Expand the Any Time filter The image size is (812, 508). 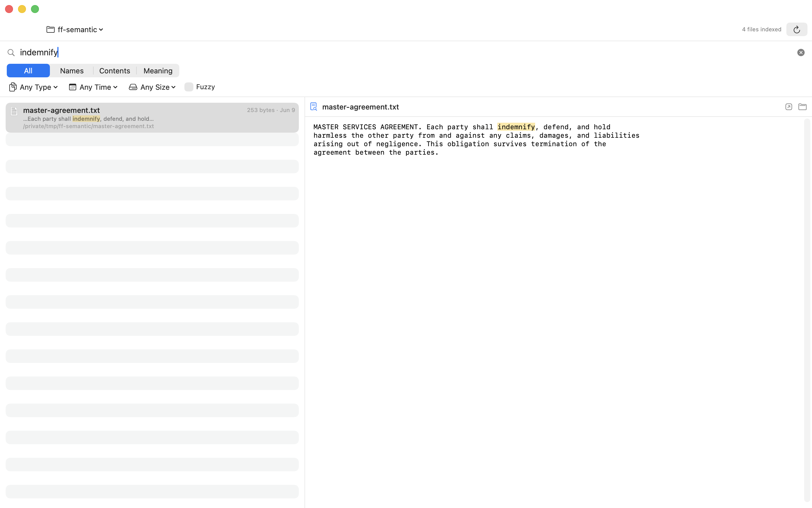(x=93, y=87)
